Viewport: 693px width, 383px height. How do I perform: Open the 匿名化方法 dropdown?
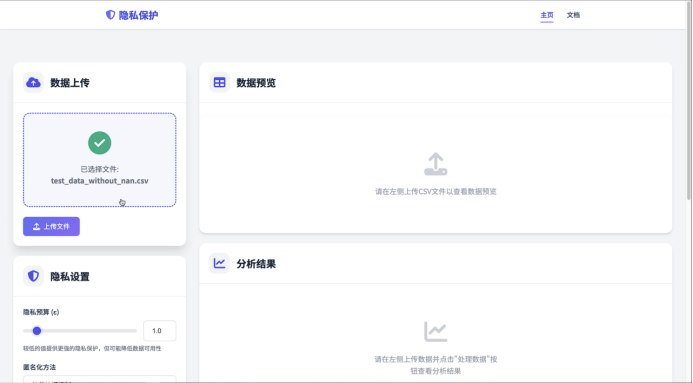click(x=99, y=379)
